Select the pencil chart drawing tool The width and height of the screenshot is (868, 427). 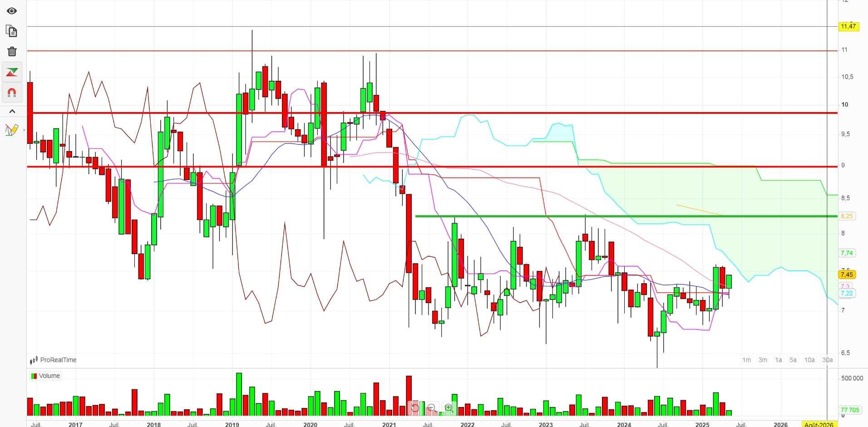click(12, 130)
